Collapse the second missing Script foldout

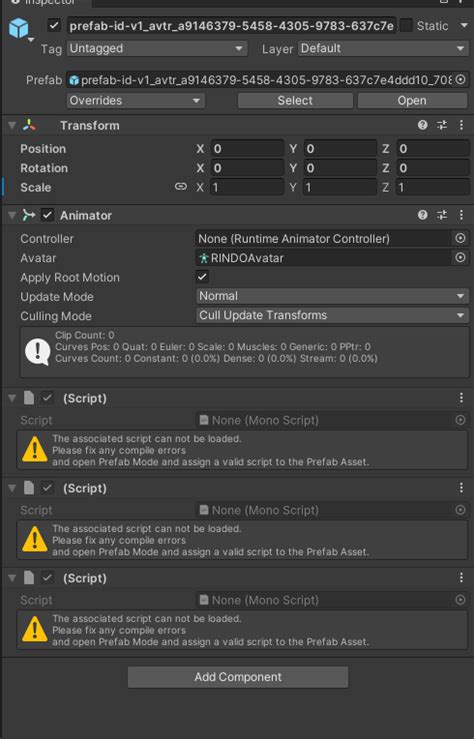(12, 488)
